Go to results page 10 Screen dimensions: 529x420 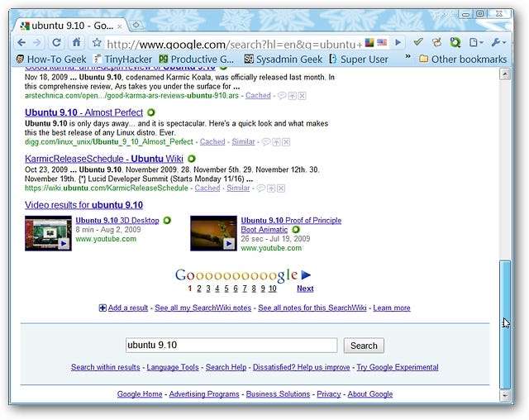(273, 289)
